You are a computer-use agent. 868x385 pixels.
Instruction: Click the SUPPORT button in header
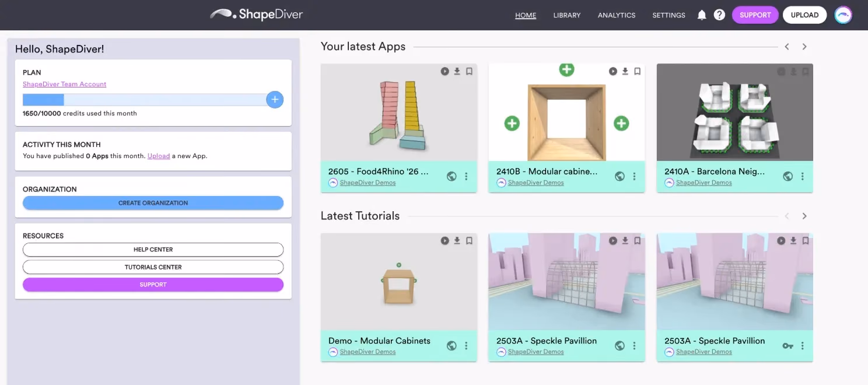tap(755, 15)
